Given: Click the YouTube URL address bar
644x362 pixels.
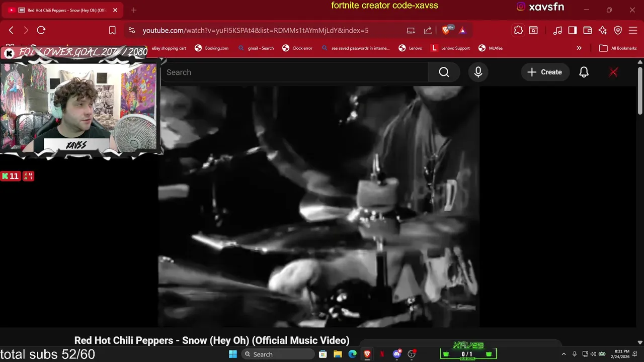Looking at the screenshot, I should point(255,30).
